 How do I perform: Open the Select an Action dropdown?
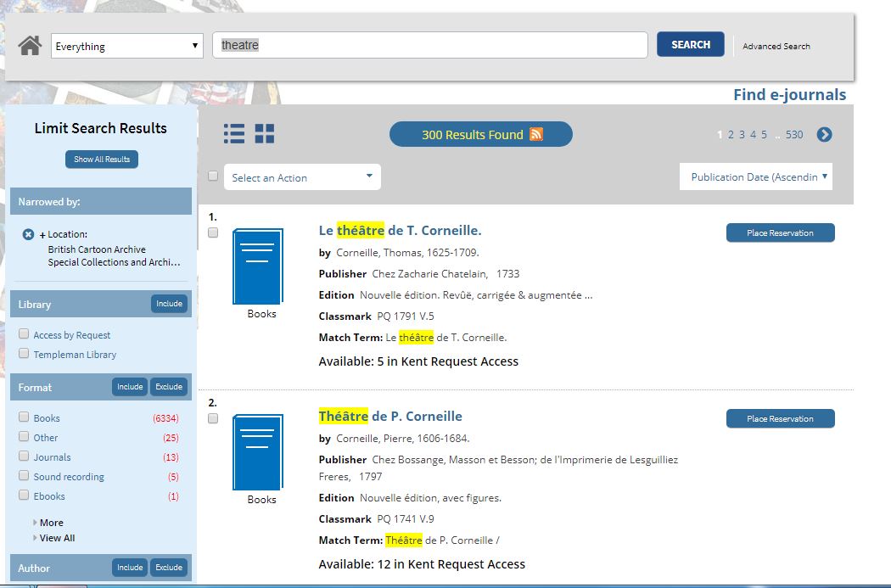pos(302,177)
